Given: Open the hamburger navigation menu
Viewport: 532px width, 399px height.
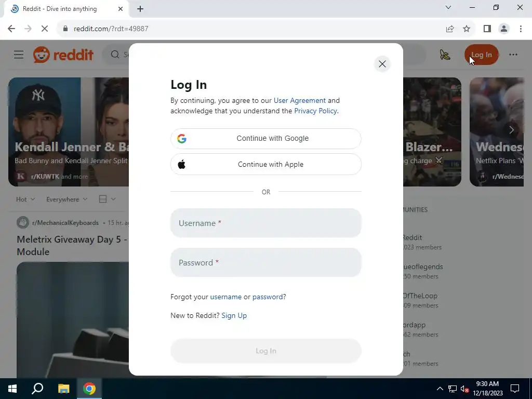Looking at the screenshot, I should [x=19, y=55].
